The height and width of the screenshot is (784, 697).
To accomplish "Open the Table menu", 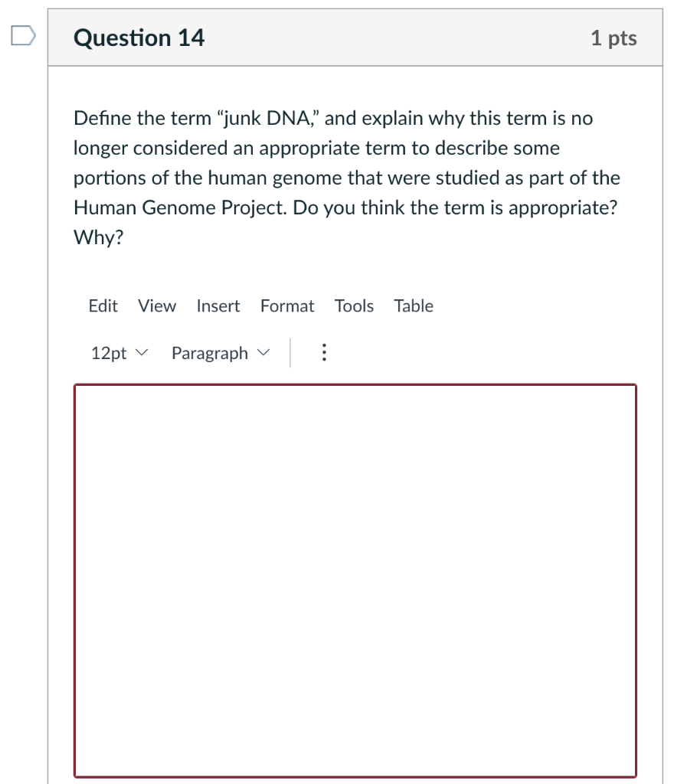I will tap(413, 305).
